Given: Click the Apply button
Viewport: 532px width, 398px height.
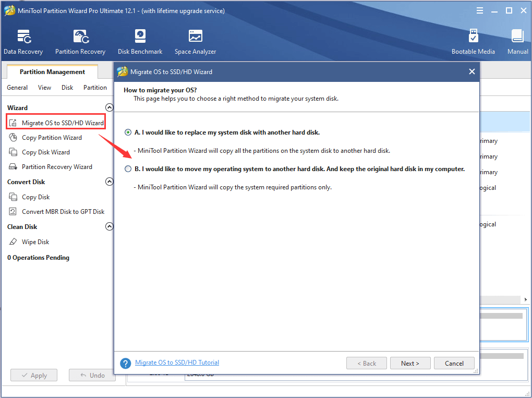Looking at the screenshot, I should tap(34, 375).
